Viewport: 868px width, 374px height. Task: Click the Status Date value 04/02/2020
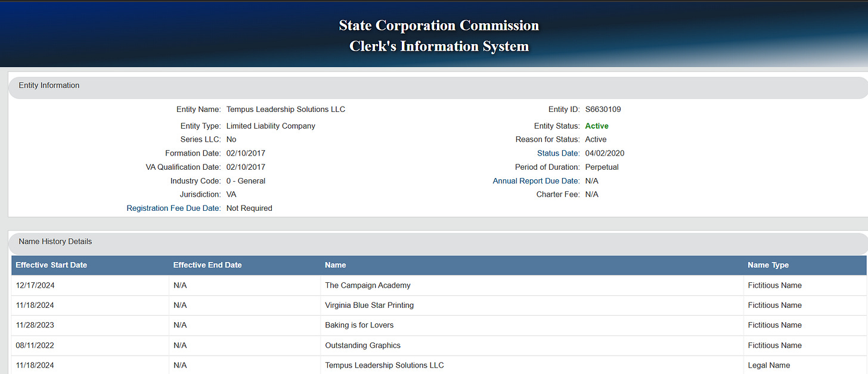pyautogui.click(x=605, y=154)
